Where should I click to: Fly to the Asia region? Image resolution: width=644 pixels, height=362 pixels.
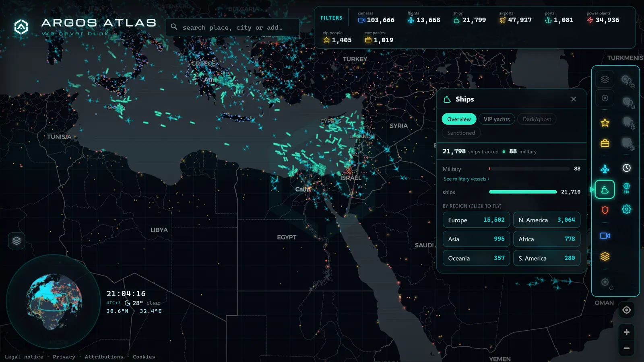[476, 239]
